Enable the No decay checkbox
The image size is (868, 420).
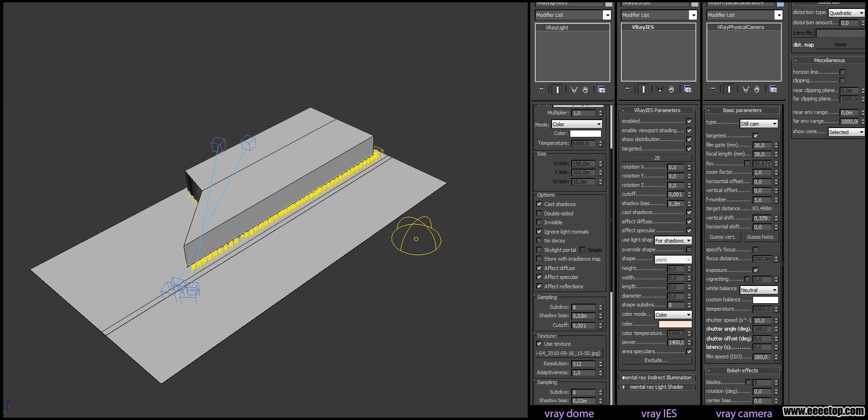click(x=539, y=241)
